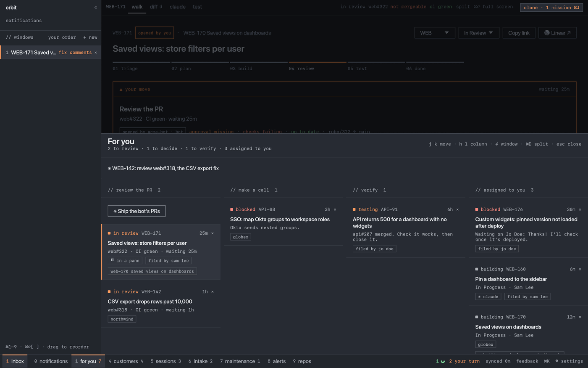Click the claude tag on WEB-160 card

click(488, 297)
